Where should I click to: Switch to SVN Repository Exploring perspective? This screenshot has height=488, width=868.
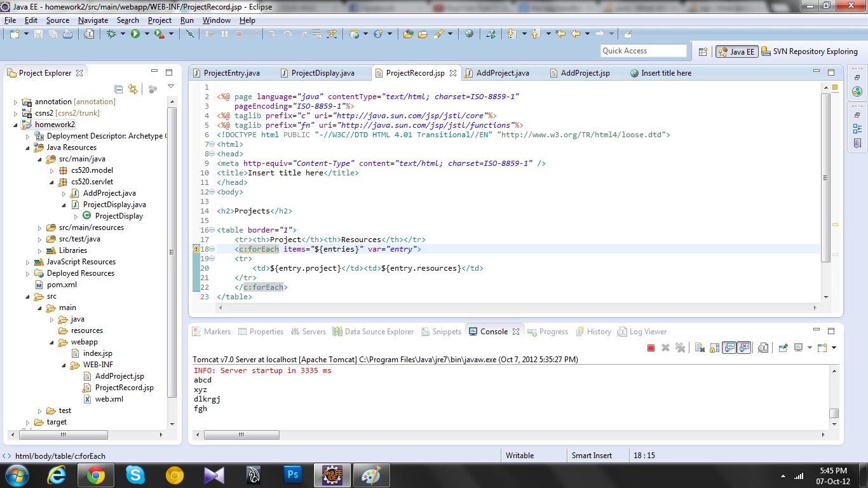click(x=809, y=51)
